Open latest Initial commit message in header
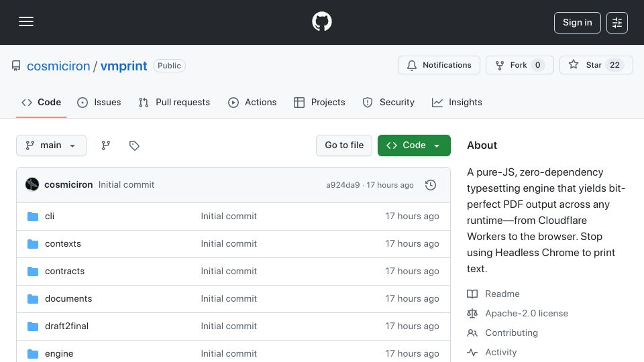The height and width of the screenshot is (362, 644). 126,185
